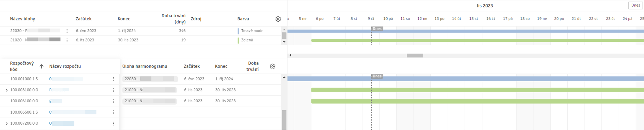Open three-dot menu for budget 100.001000.1.S

pyautogui.click(x=114, y=79)
